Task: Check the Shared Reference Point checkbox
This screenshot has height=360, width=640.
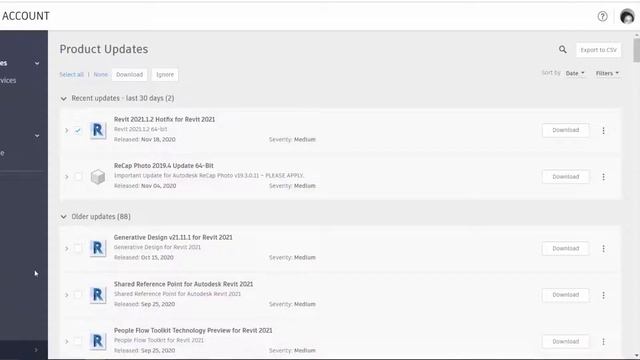Action: (x=78, y=295)
